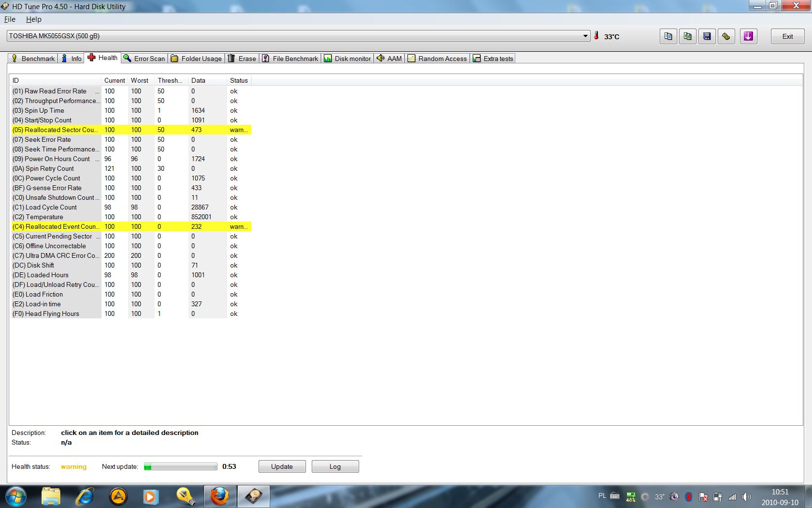Select the (01) Raw Read Error Rate row
The image size is (812, 508).
click(x=130, y=91)
